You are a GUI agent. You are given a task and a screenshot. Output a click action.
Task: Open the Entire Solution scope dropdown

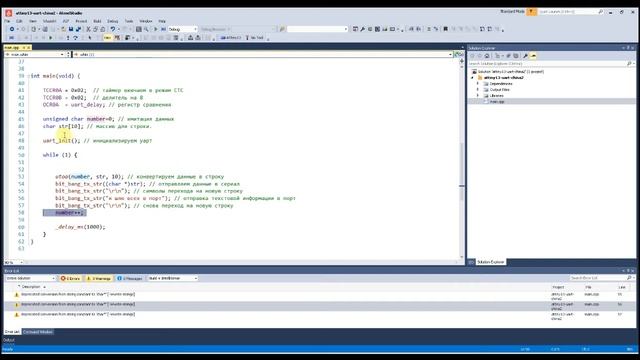coord(30,278)
